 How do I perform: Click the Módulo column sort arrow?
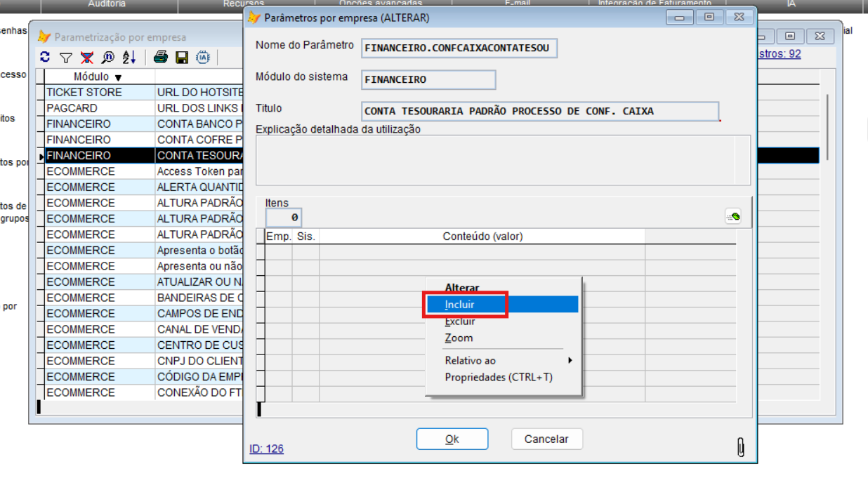tap(118, 77)
